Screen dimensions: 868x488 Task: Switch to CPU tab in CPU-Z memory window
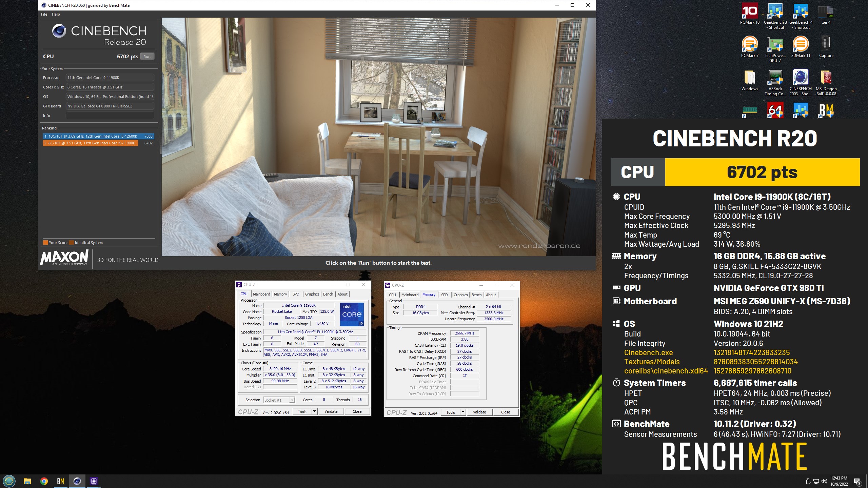392,295
